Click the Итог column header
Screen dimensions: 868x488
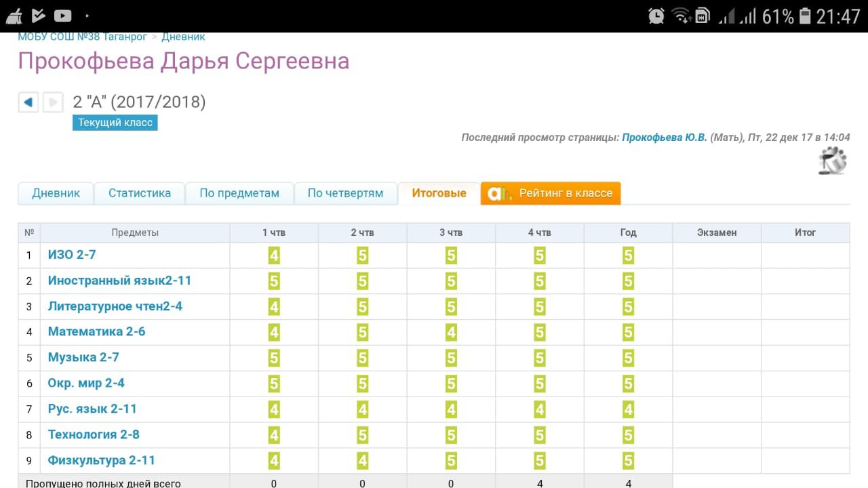(805, 232)
